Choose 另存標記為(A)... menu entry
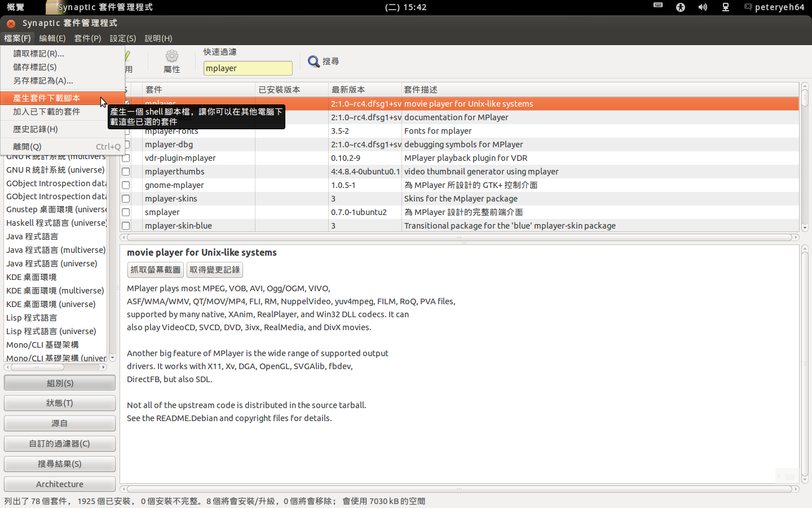Viewport: 812px width, 508px height. click(63, 81)
